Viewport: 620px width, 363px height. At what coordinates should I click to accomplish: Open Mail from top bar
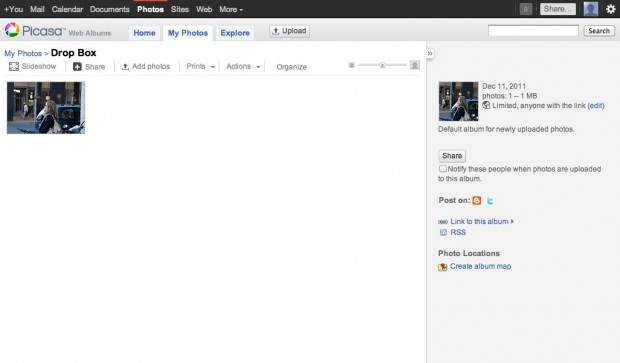click(37, 9)
